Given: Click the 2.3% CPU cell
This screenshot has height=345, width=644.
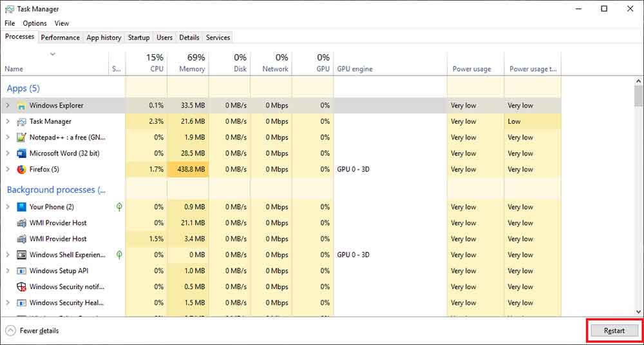Looking at the screenshot, I should [x=147, y=122].
